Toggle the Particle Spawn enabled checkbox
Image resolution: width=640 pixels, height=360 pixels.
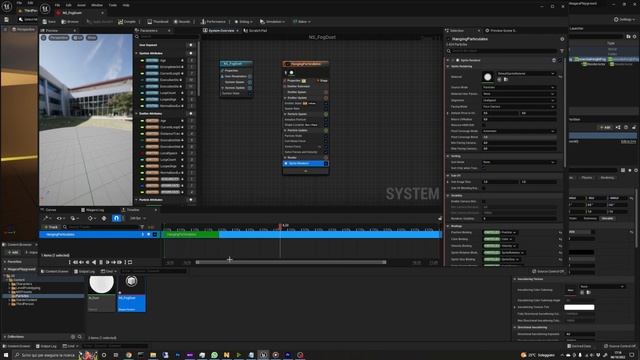(x=326, y=114)
